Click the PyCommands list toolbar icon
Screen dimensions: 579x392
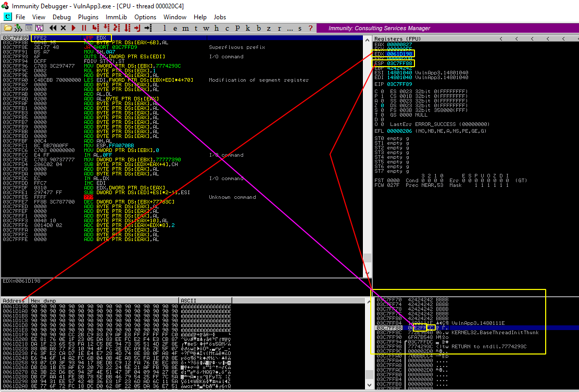29,28
